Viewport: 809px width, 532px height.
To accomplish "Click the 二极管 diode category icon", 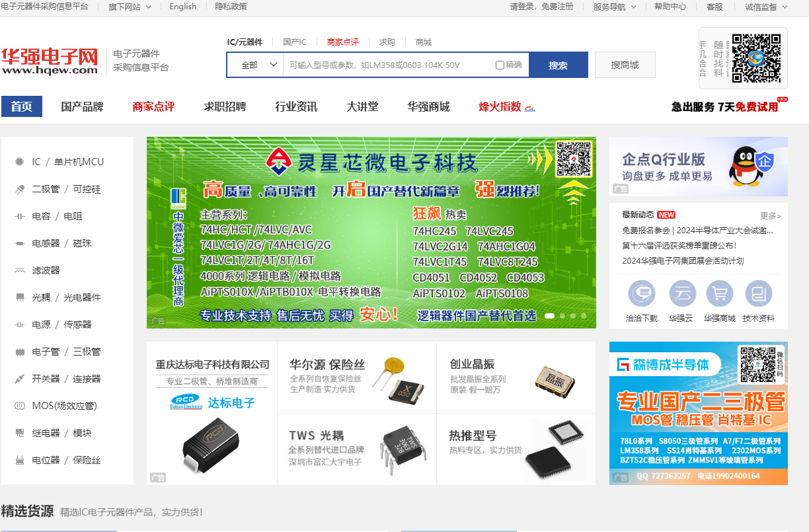I will (19, 189).
